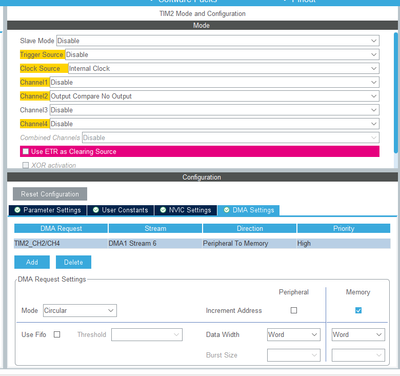Screen dimensions: 400x376
Task: Open the Slave Mode dropdown
Action: point(218,41)
